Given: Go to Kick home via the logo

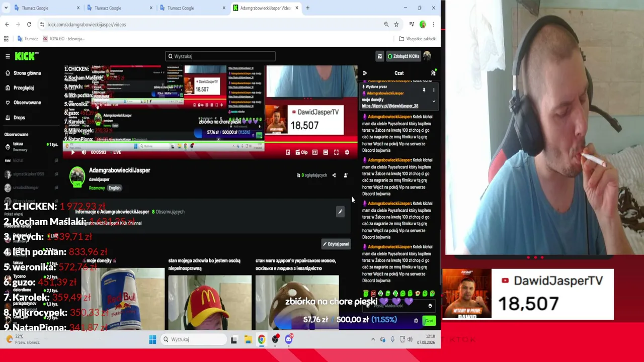Looking at the screenshot, I should pyautogui.click(x=26, y=56).
